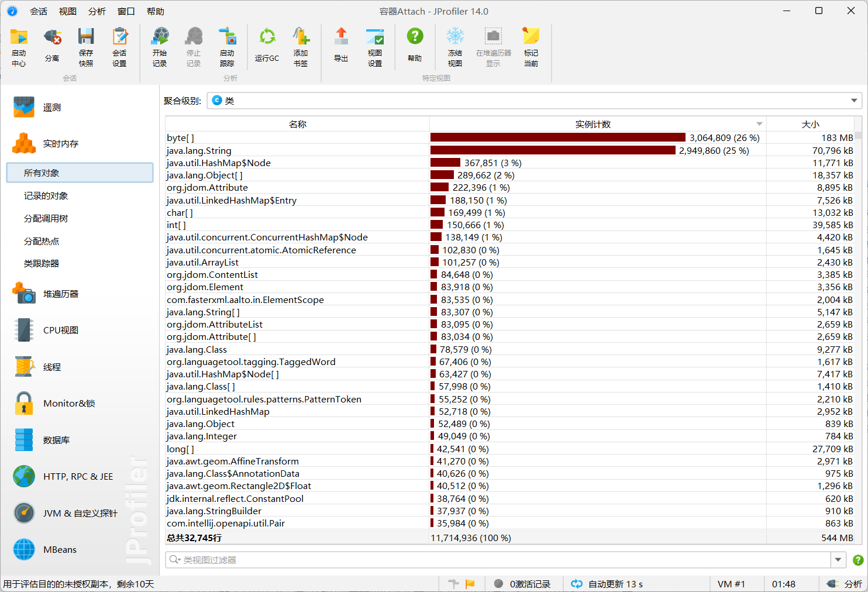
Task: Sort by 名称 column header
Action: pos(297,124)
